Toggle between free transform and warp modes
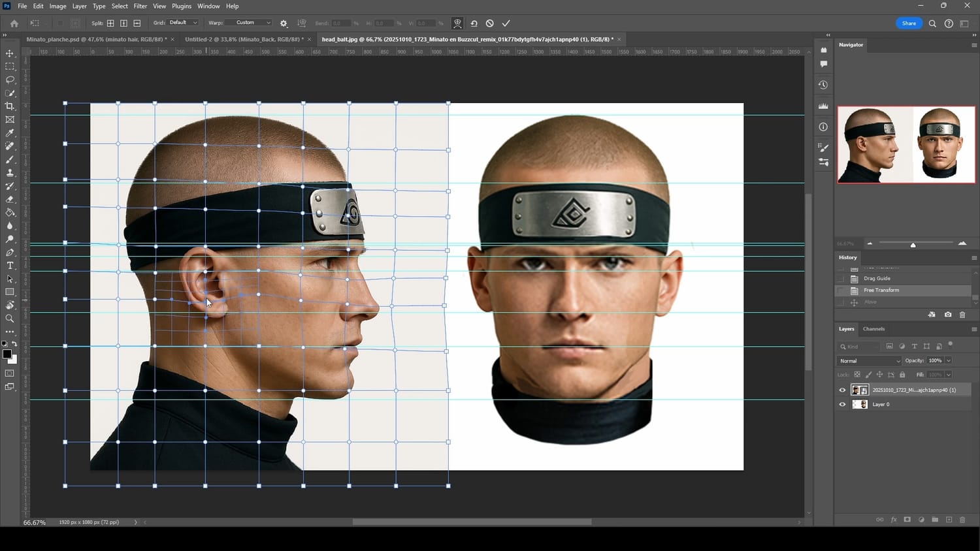Screen dimensions: 980x551 point(457,24)
